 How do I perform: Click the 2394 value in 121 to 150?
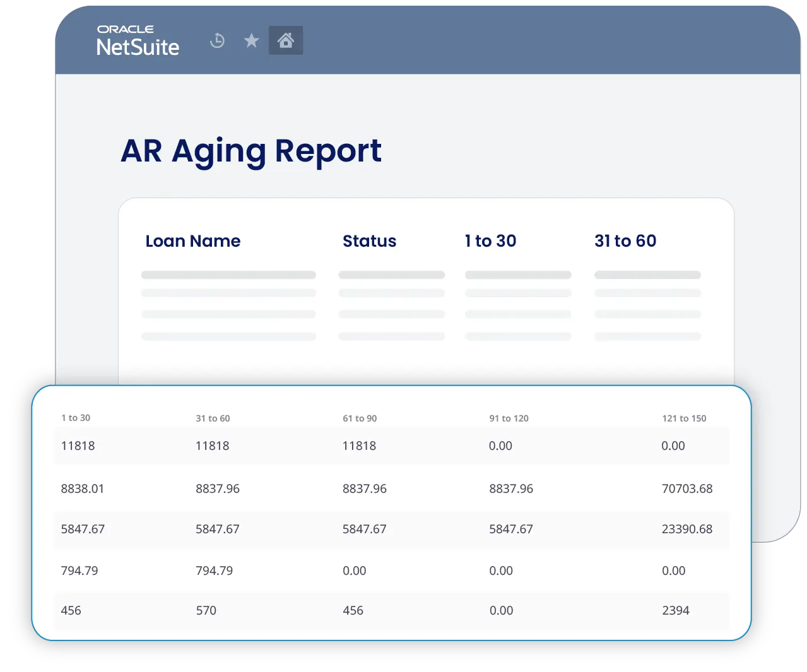tap(675, 611)
